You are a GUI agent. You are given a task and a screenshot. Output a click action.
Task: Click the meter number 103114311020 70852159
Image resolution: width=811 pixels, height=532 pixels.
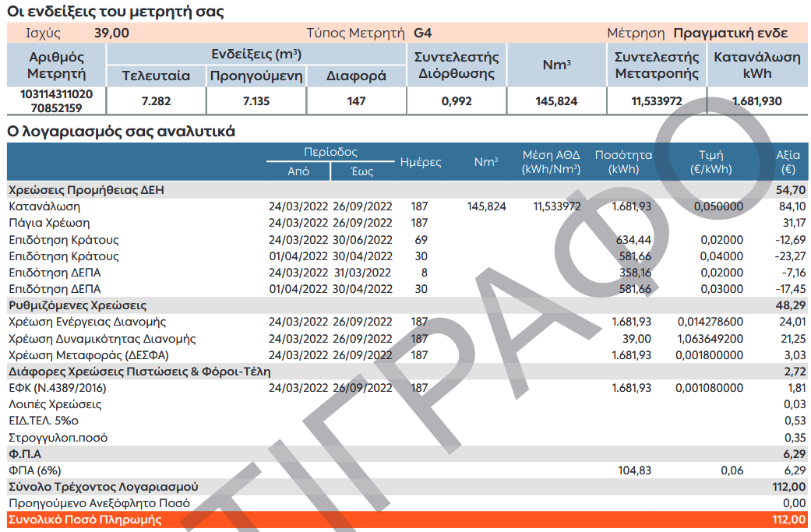click(56, 100)
